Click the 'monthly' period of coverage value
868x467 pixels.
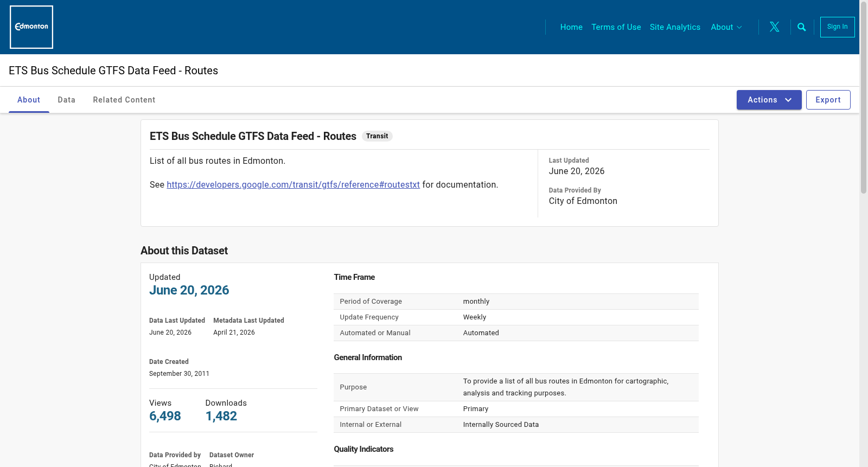click(476, 302)
